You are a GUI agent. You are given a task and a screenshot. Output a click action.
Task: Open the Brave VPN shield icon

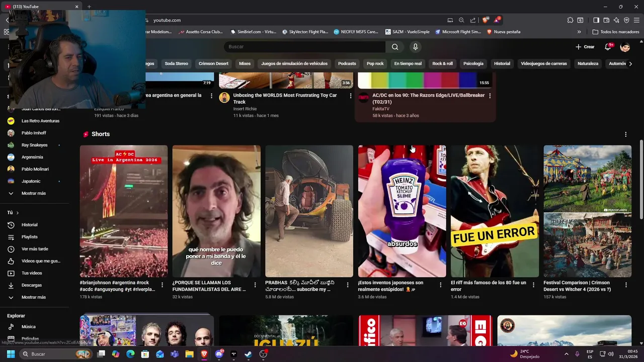click(x=626, y=20)
